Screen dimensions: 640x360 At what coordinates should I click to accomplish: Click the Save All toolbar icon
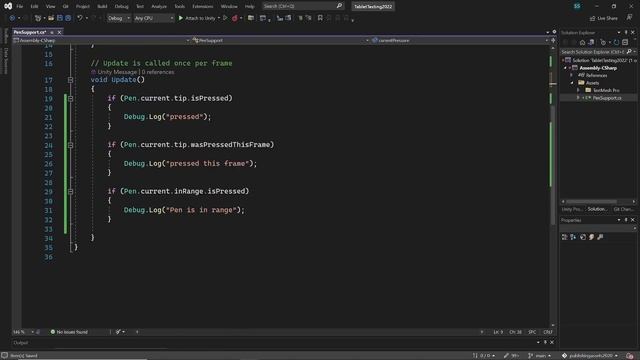click(x=68, y=18)
